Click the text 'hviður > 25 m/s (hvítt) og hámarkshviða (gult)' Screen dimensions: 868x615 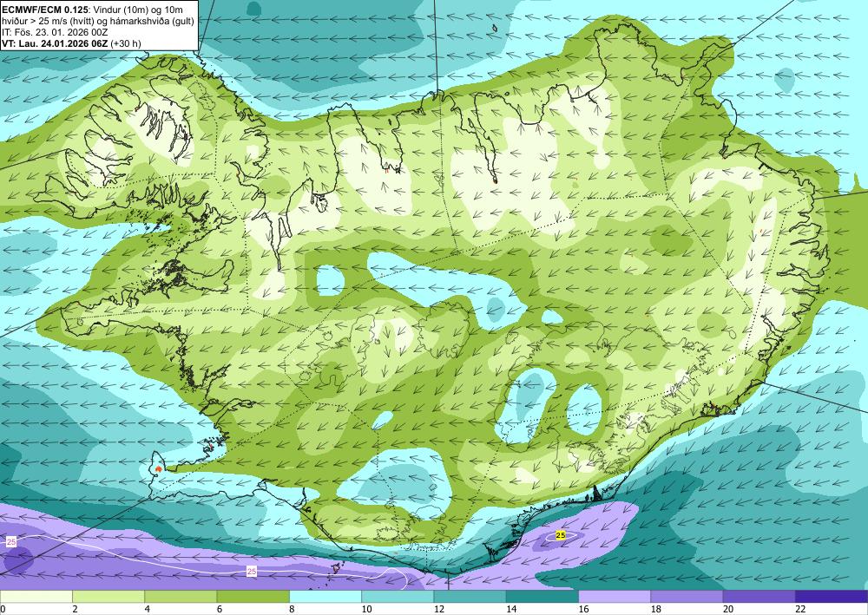(x=98, y=21)
